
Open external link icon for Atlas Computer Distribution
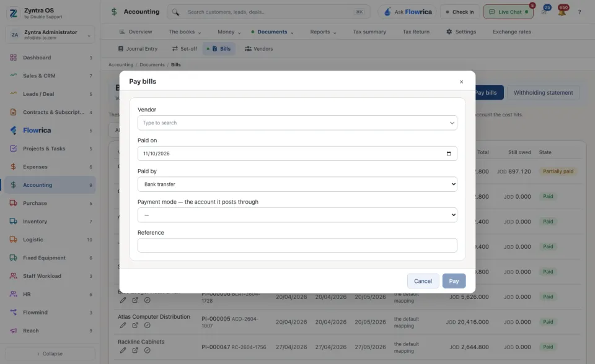click(x=135, y=326)
